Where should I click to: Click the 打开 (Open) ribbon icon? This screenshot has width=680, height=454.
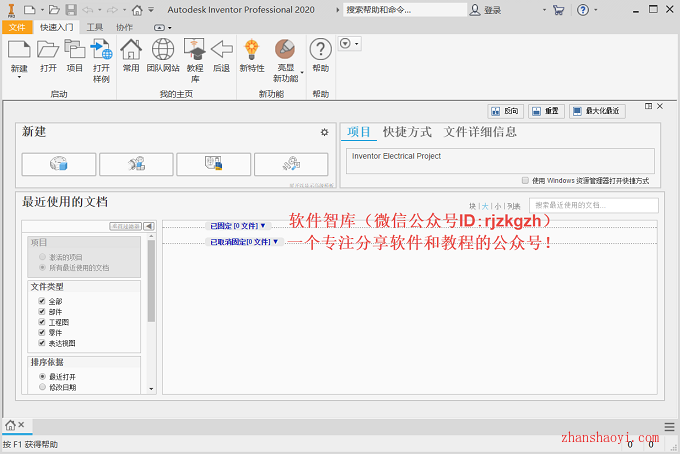coord(48,49)
